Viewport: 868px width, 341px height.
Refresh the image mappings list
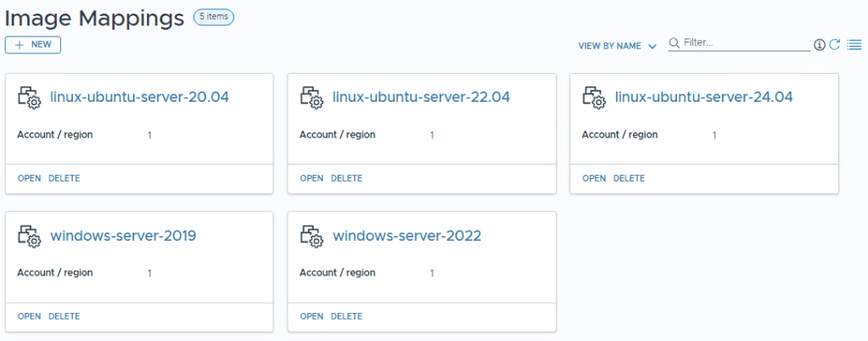coord(835,45)
